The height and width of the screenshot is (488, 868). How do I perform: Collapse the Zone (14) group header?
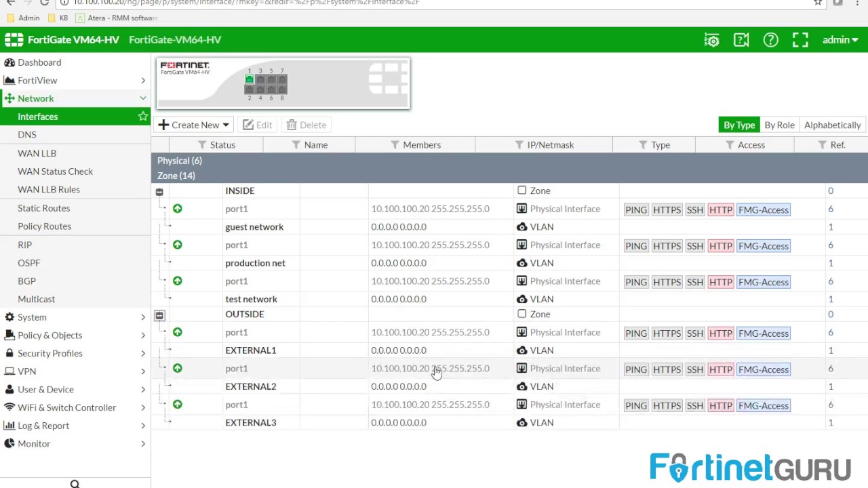pyautogui.click(x=509, y=176)
